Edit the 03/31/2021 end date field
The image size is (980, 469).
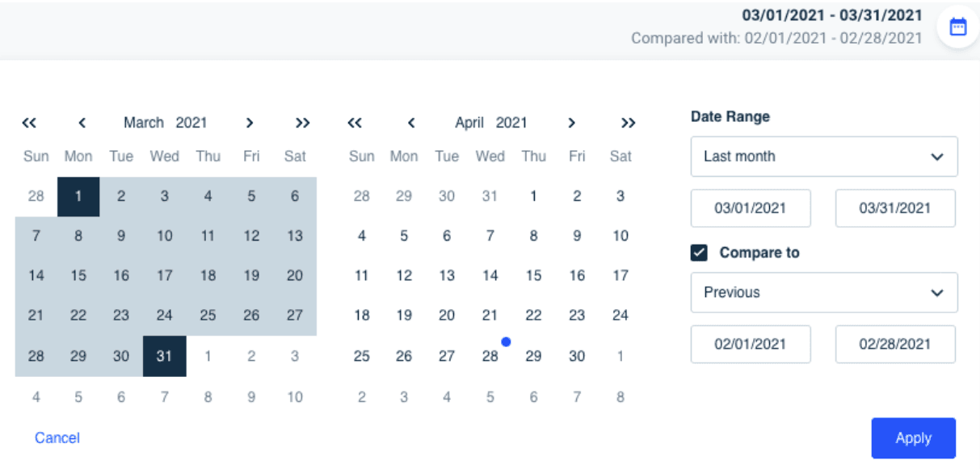tap(895, 208)
